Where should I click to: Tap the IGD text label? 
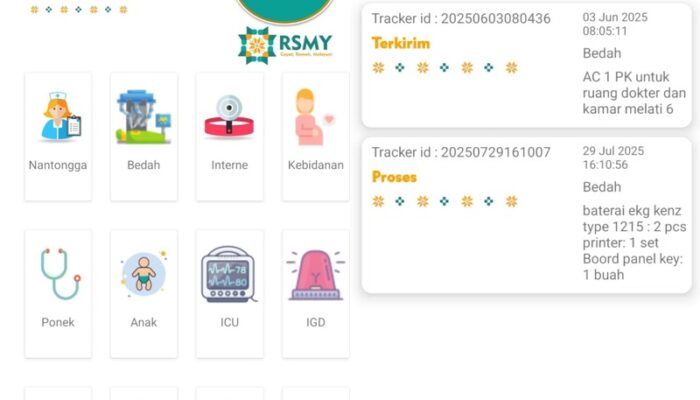tap(315, 322)
